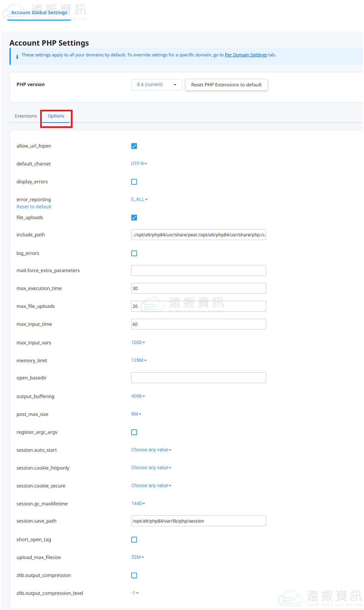This screenshot has width=364, height=610.
Task: Open upload_max_filesize 32M dropdown
Action: pos(137,557)
